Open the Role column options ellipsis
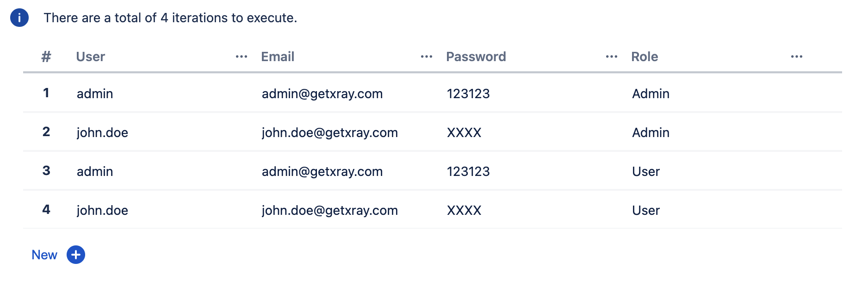 (797, 56)
